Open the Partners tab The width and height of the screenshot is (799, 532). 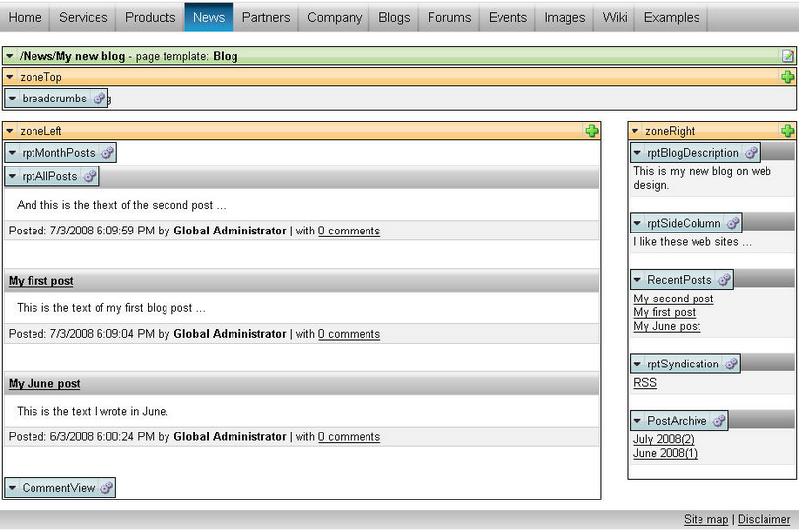click(265, 17)
